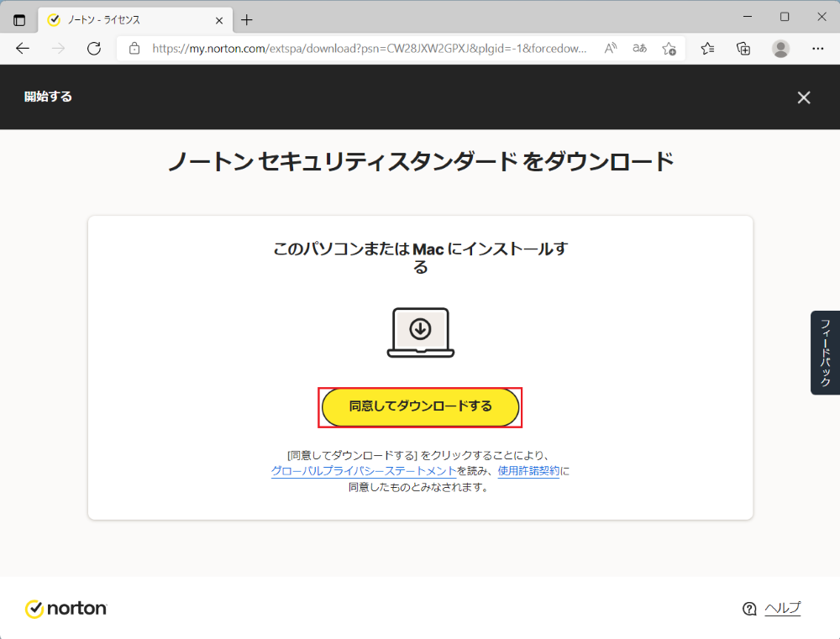Click the address bar URL
The height and width of the screenshot is (639, 840).
pyautogui.click(x=370, y=49)
